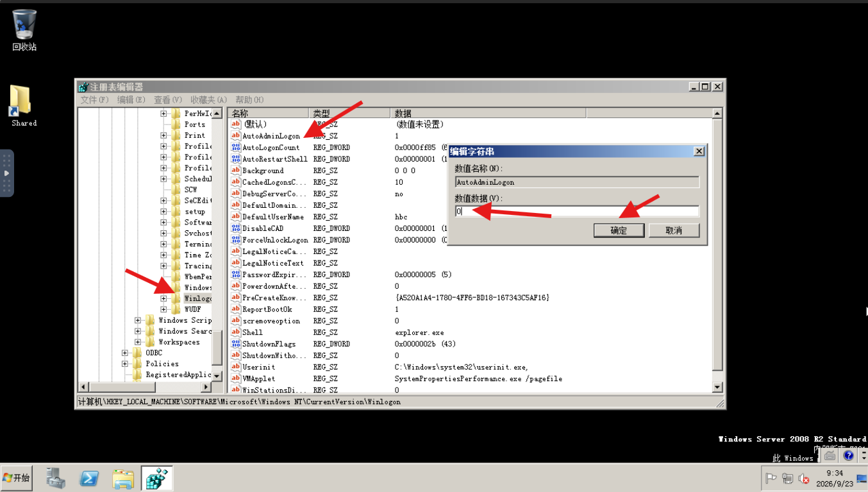Open the 帮助(H) menu

click(249, 100)
